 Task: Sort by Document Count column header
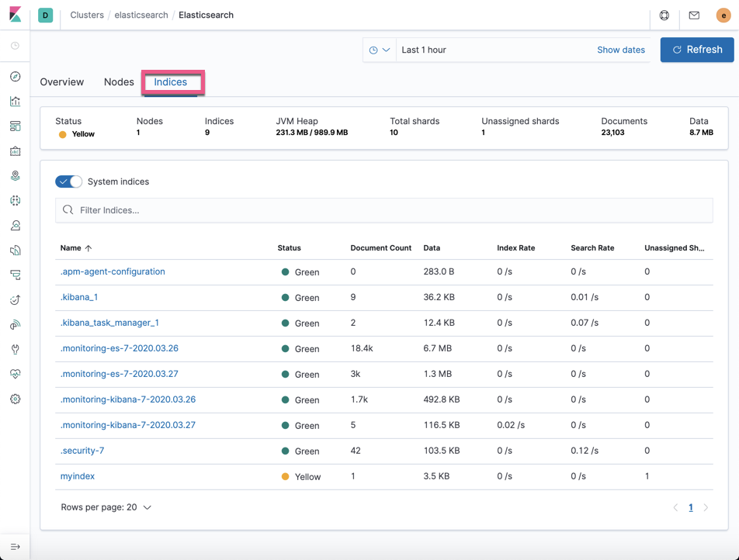(381, 247)
